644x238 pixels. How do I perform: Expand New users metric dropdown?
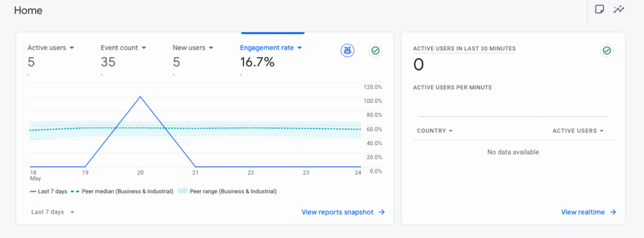(211, 48)
